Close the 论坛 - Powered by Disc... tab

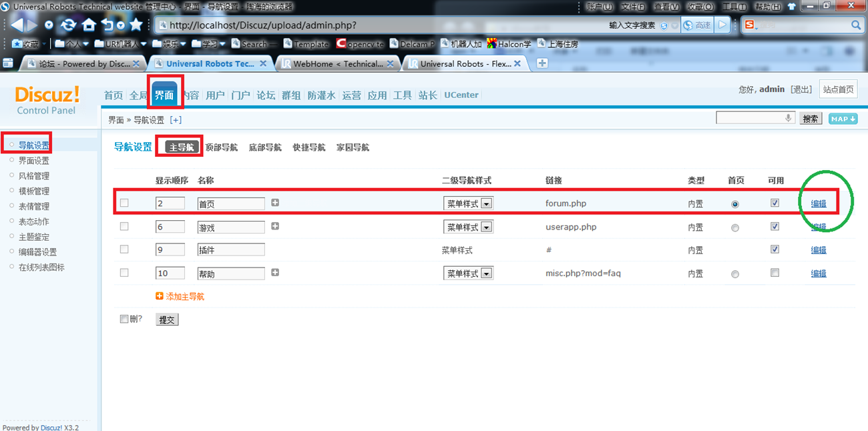coord(136,64)
